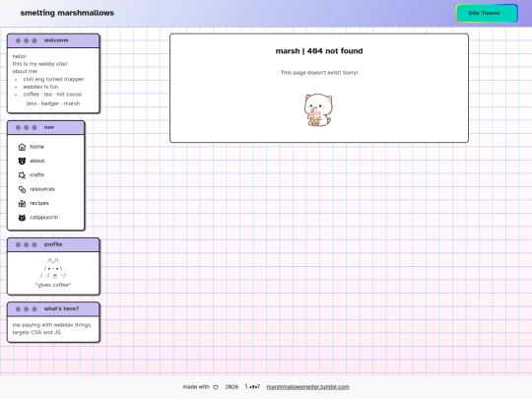
Task: Click the 404 not found heading
Action: 319,51
